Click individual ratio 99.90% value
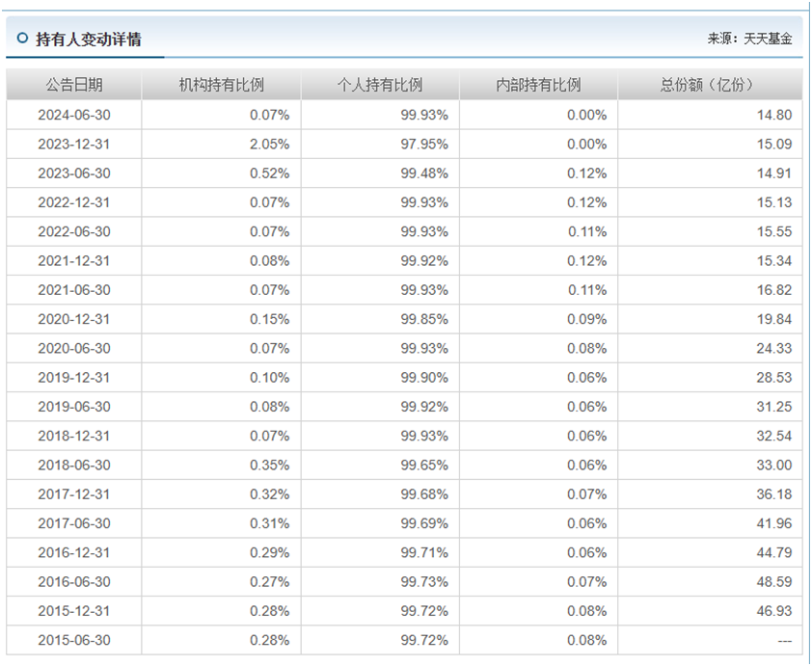Image resolution: width=812 pixels, height=666 pixels. point(424,378)
